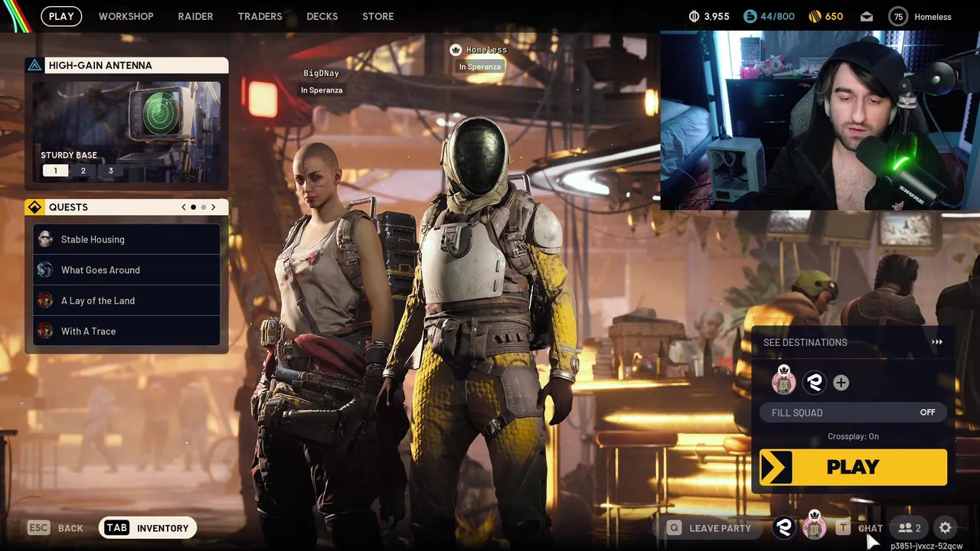980x551 pixels.
Task: Open the A Lay of the Land quest
Action: 126,301
